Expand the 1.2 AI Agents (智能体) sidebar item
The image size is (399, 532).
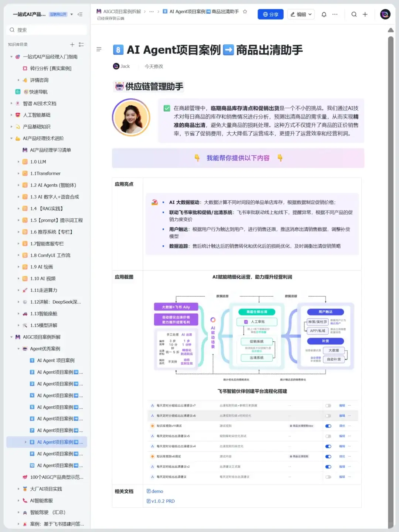(18, 185)
